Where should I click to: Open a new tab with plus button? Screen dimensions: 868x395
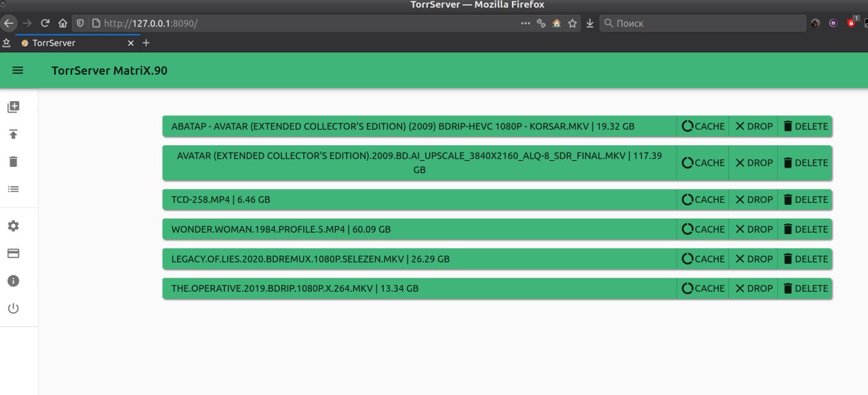[x=146, y=43]
